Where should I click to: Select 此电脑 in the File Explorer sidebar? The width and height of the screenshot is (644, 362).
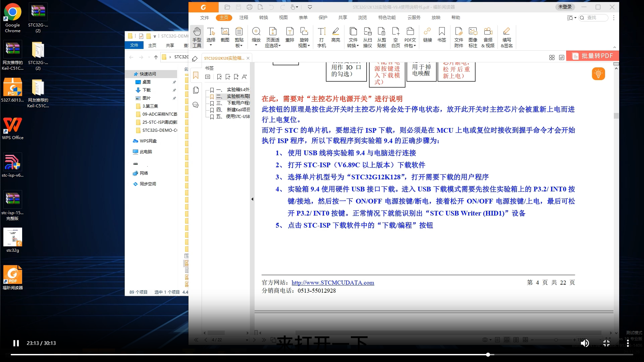click(146, 152)
